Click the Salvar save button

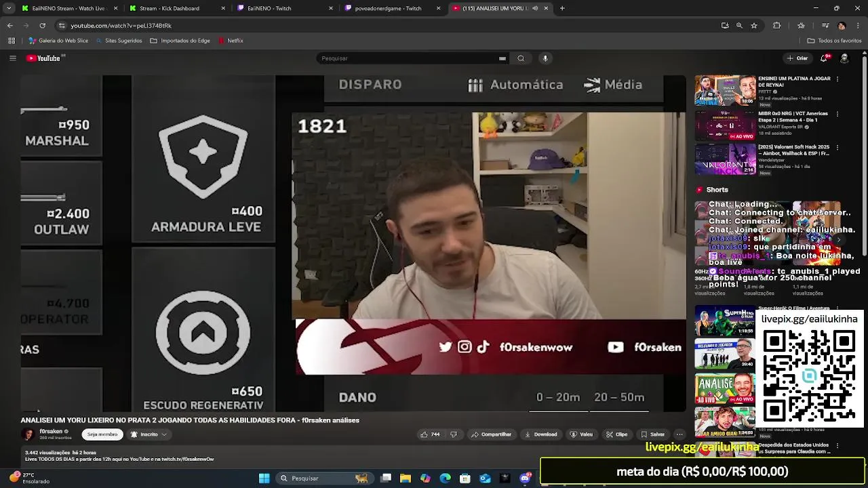click(653, 434)
